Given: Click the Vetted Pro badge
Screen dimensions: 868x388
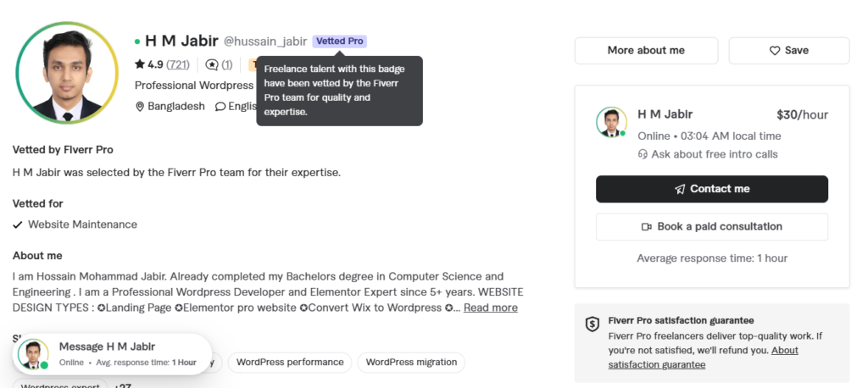Looking at the screenshot, I should pos(339,42).
